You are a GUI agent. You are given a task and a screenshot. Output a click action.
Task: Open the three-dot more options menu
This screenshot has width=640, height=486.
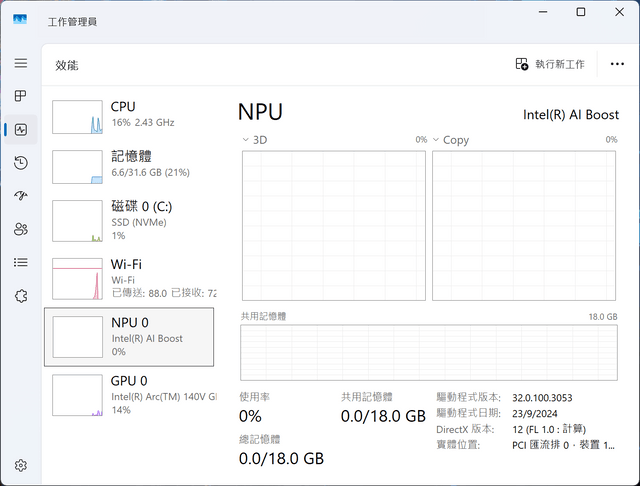[617, 64]
